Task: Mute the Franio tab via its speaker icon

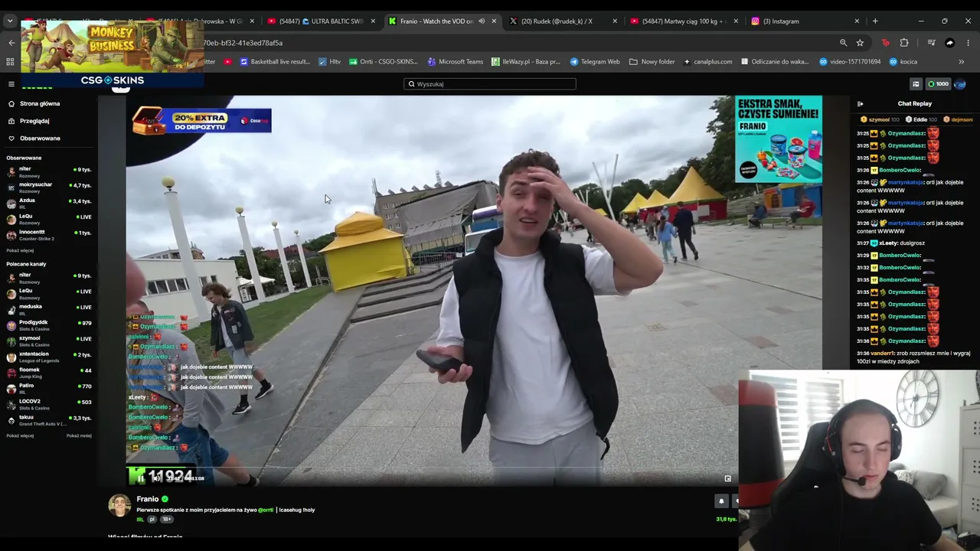Action: tap(482, 21)
